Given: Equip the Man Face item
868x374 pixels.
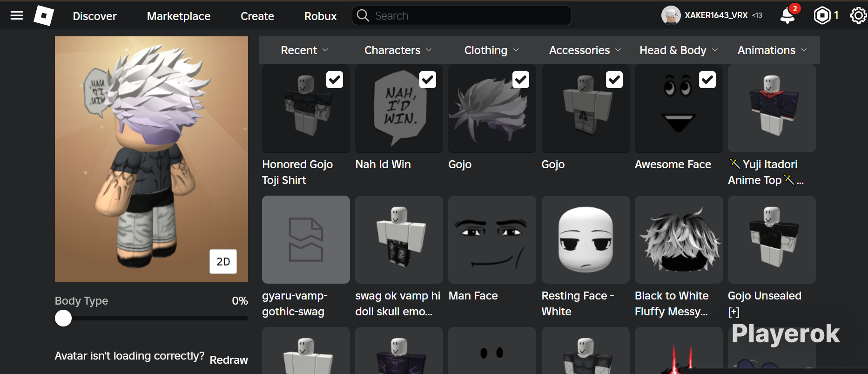Looking at the screenshot, I should pyautogui.click(x=492, y=239).
